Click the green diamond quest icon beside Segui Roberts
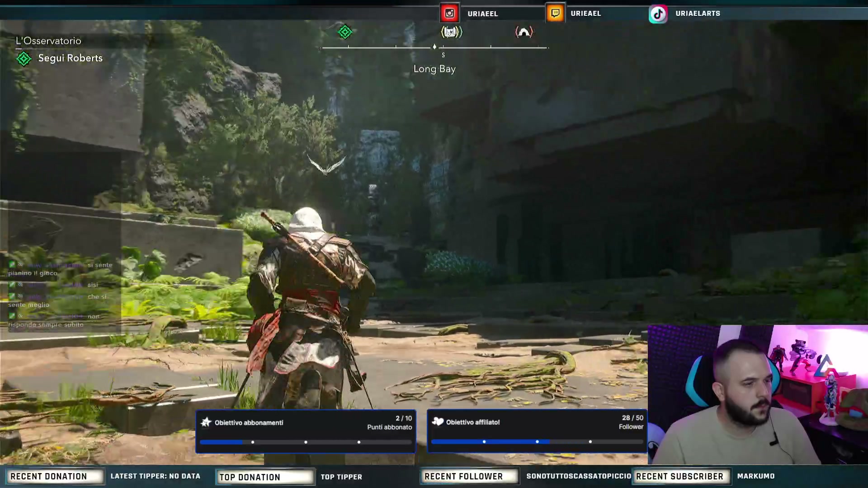Screen dimensions: 868x488 click(x=24, y=59)
